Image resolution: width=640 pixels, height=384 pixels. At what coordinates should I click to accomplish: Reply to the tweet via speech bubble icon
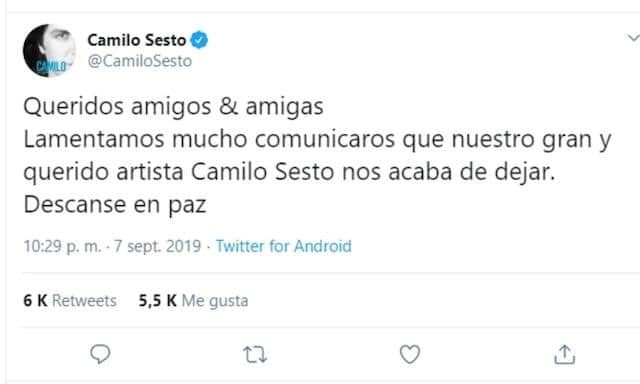point(100,354)
